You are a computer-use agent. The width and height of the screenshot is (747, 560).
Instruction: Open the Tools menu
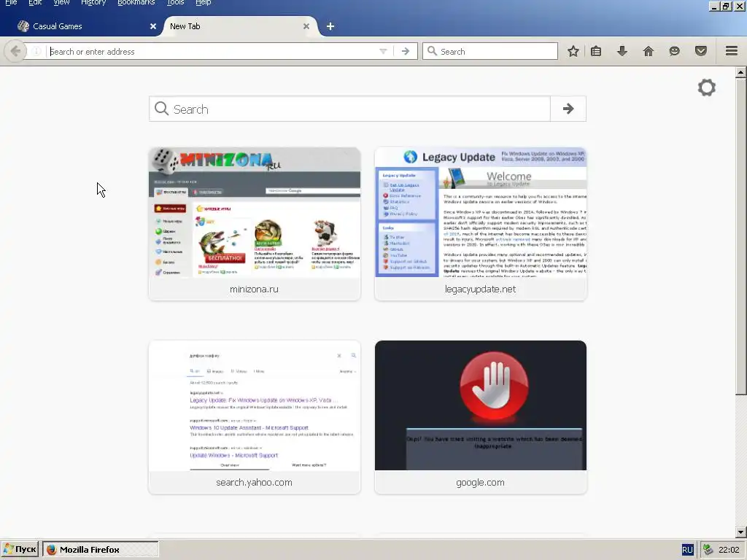pos(175,3)
